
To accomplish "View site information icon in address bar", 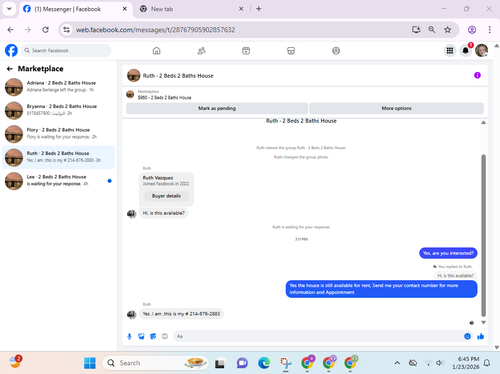I will click(67, 30).
